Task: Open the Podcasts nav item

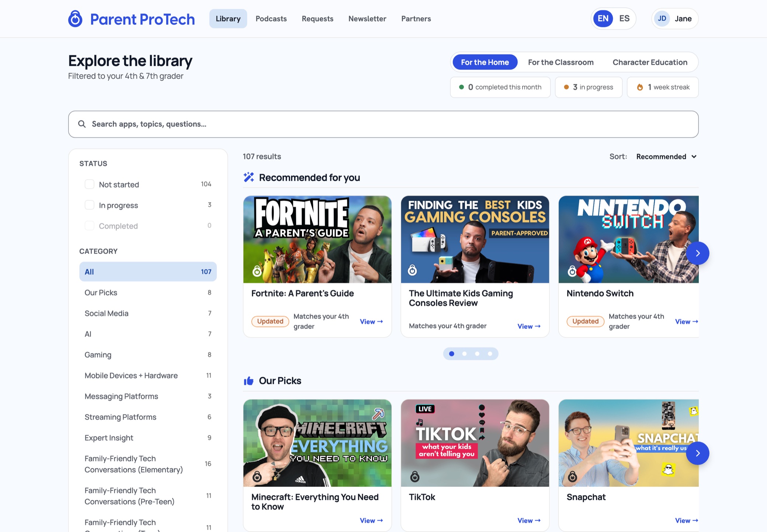Action: click(271, 19)
